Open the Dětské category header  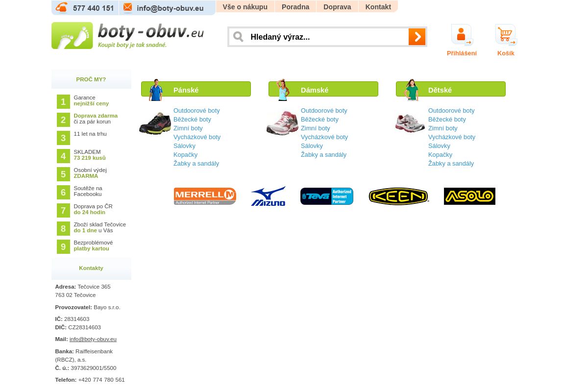pyautogui.click(x=451, y=89)
